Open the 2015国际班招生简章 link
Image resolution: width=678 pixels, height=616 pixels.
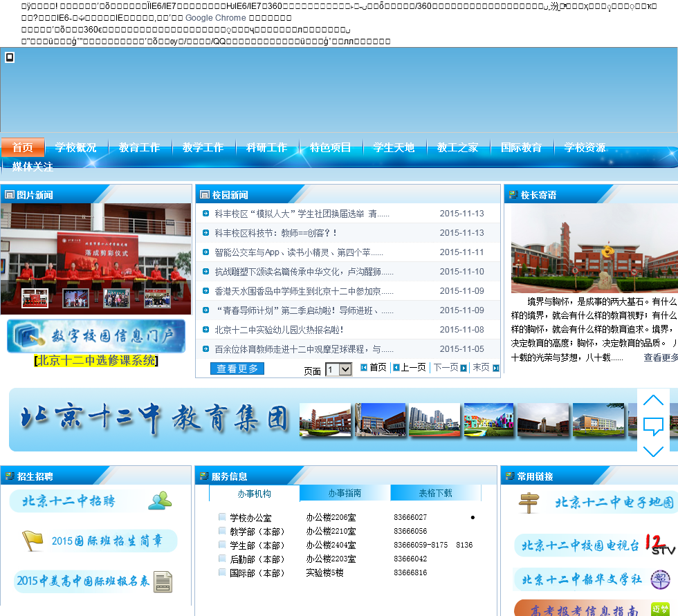click(x=107, y=541)
